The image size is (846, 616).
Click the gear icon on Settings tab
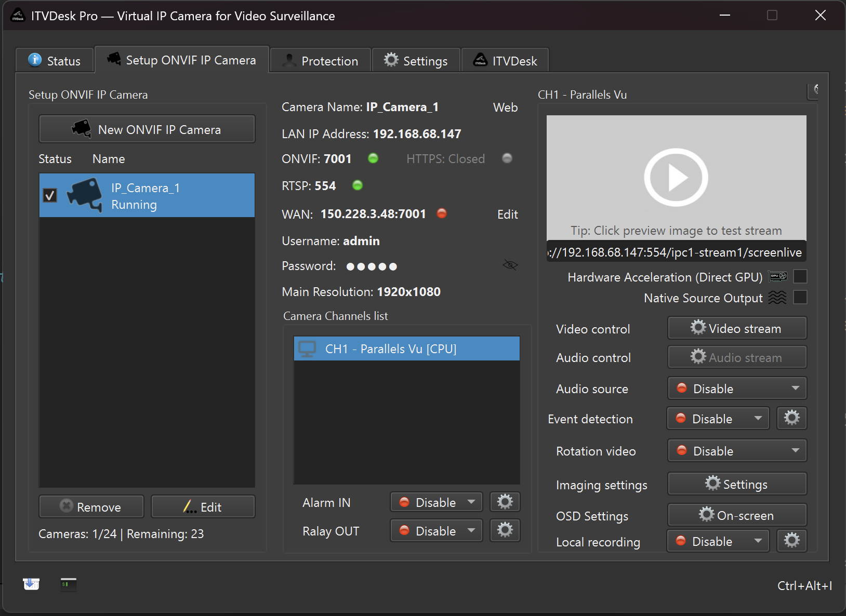click(391, 60)
